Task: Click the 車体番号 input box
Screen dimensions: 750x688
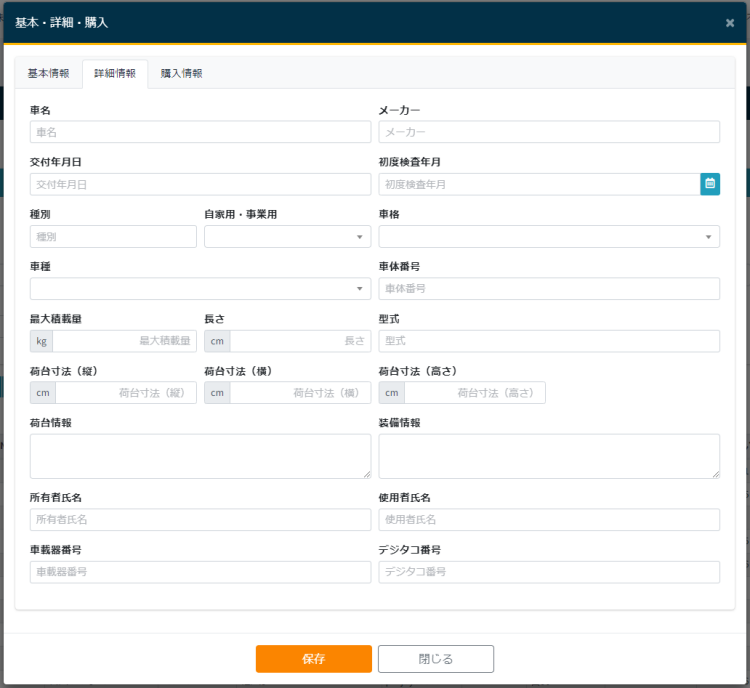Action: (549, 289)
